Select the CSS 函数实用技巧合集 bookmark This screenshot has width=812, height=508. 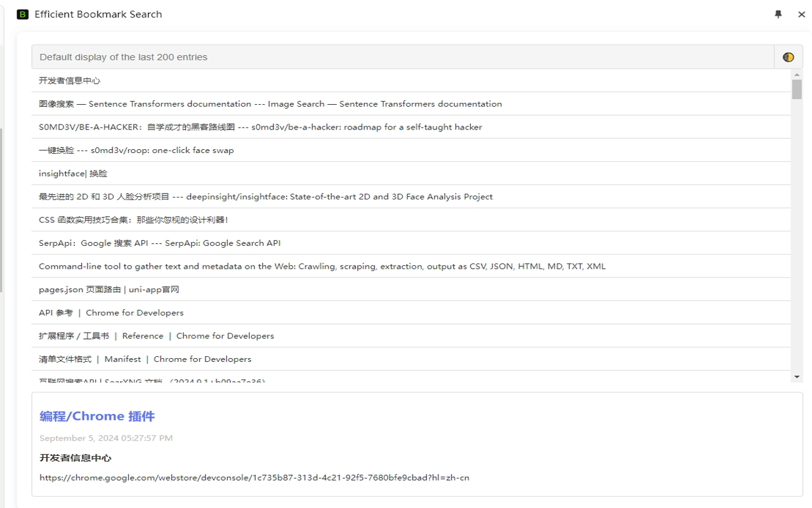pos(133,220)
